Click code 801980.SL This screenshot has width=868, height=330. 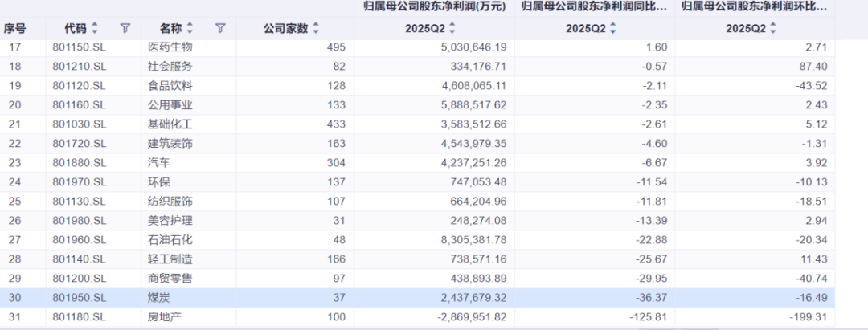click(x=79, y=221)
